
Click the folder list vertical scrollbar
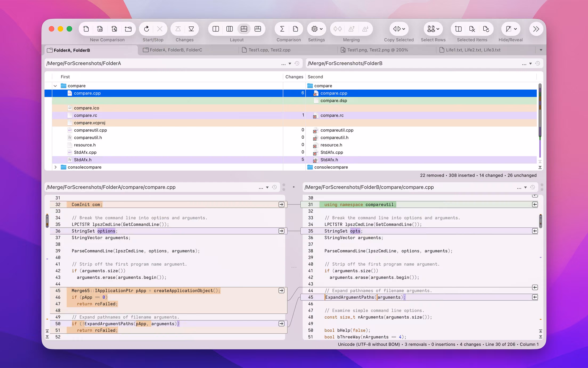[x=540, y=111]
